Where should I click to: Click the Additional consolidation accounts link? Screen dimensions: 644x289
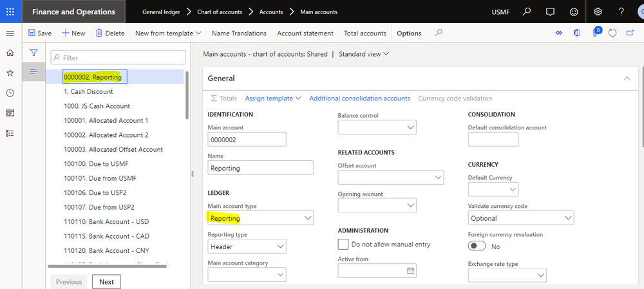point(359,98)
